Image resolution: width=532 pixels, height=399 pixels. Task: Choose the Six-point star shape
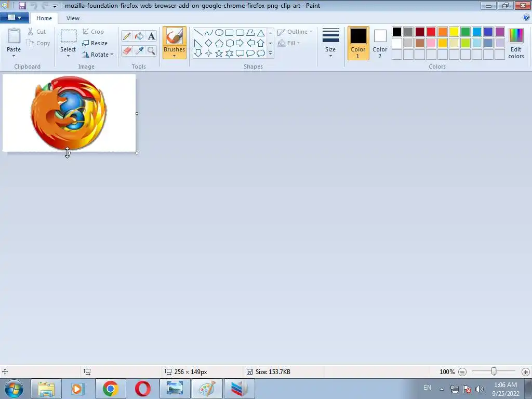point(229,54)
